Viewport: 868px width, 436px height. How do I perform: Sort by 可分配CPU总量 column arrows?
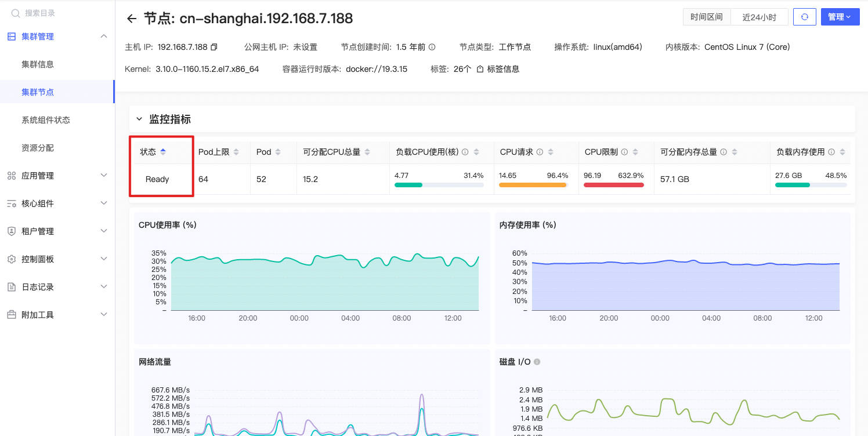[367, 152]
